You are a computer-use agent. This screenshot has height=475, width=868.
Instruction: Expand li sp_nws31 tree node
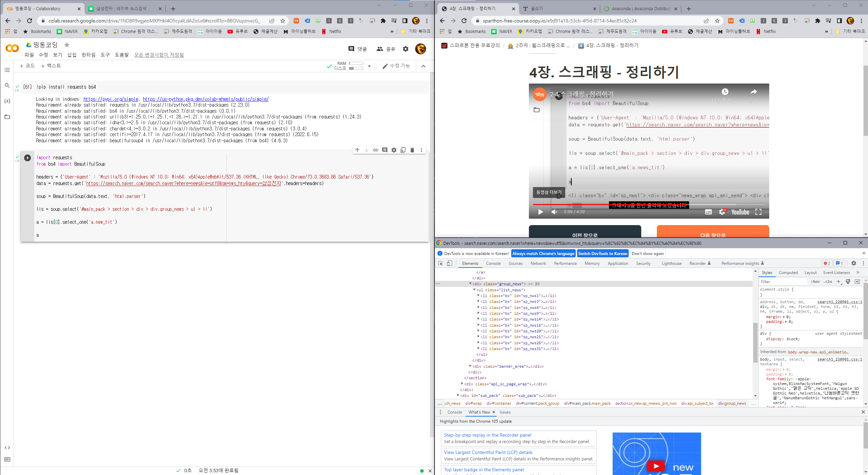coord(478,348)
